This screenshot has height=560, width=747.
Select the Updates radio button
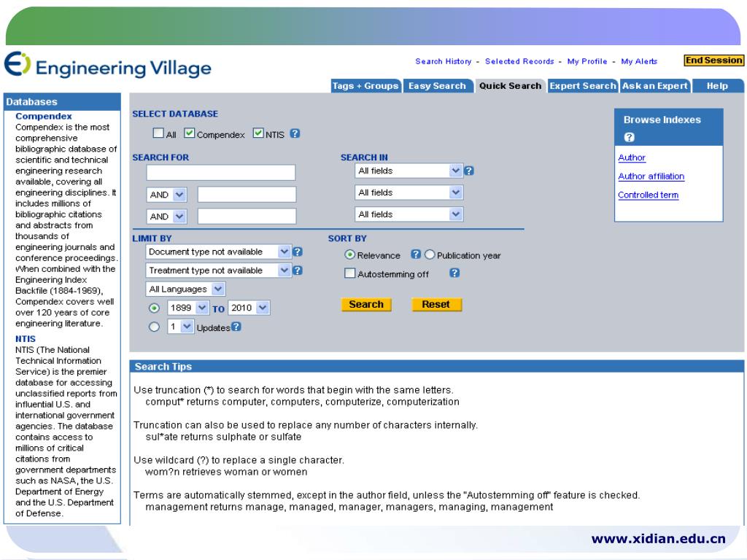154,327
